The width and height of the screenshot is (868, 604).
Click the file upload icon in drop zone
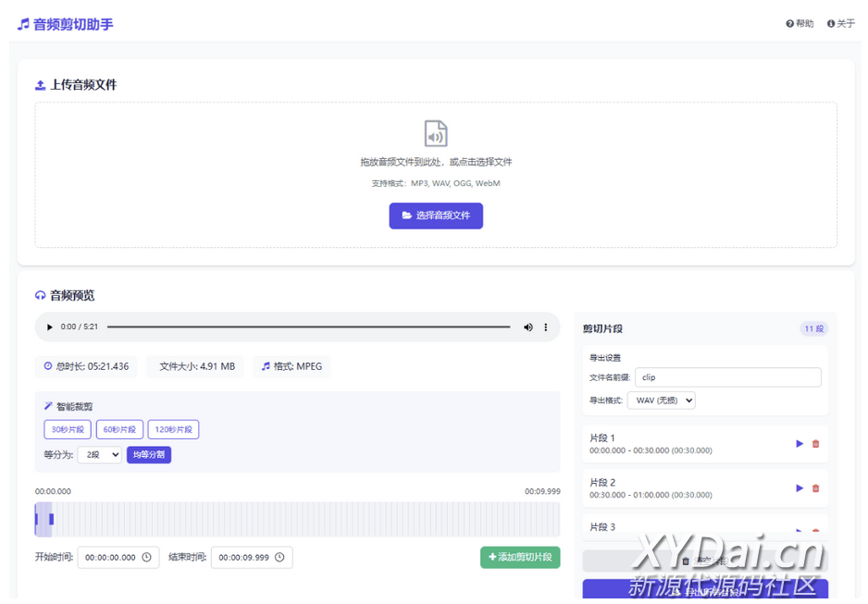click(x=436, y=133)
